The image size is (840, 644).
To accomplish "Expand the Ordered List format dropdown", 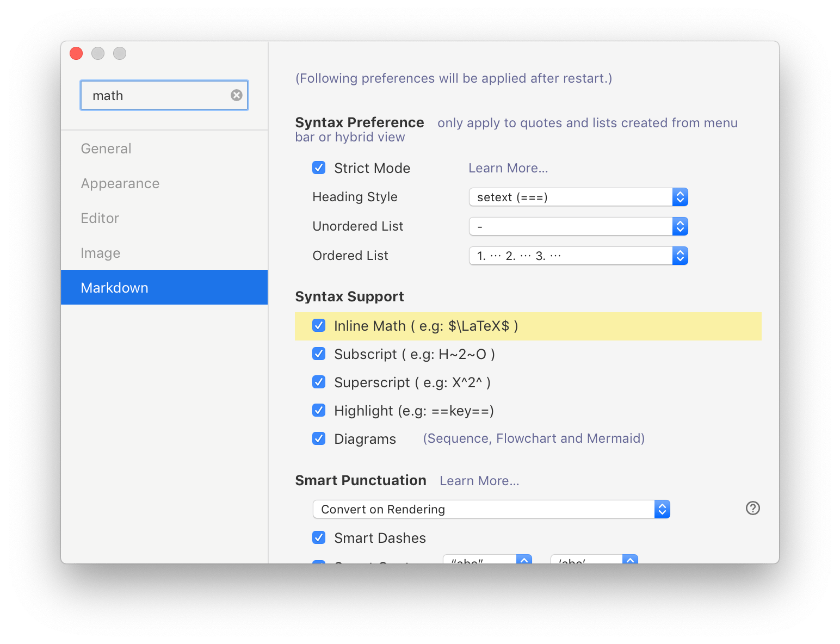I will (578, 256).
